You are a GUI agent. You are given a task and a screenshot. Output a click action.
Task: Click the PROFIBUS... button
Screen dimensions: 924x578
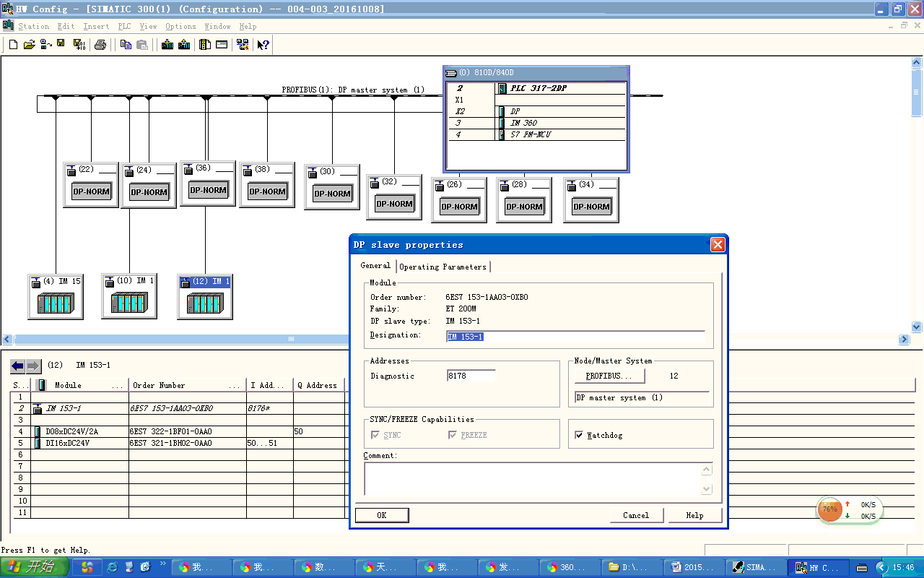coord(609,376)
